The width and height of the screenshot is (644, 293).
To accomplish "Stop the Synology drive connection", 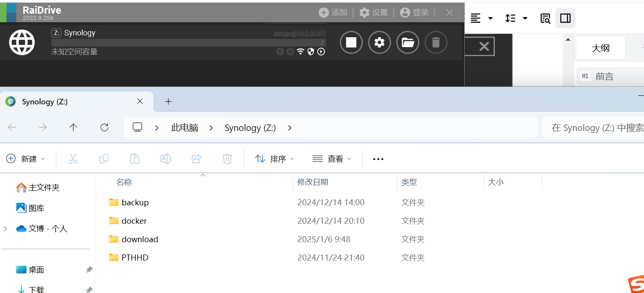I will click(351, 42).
